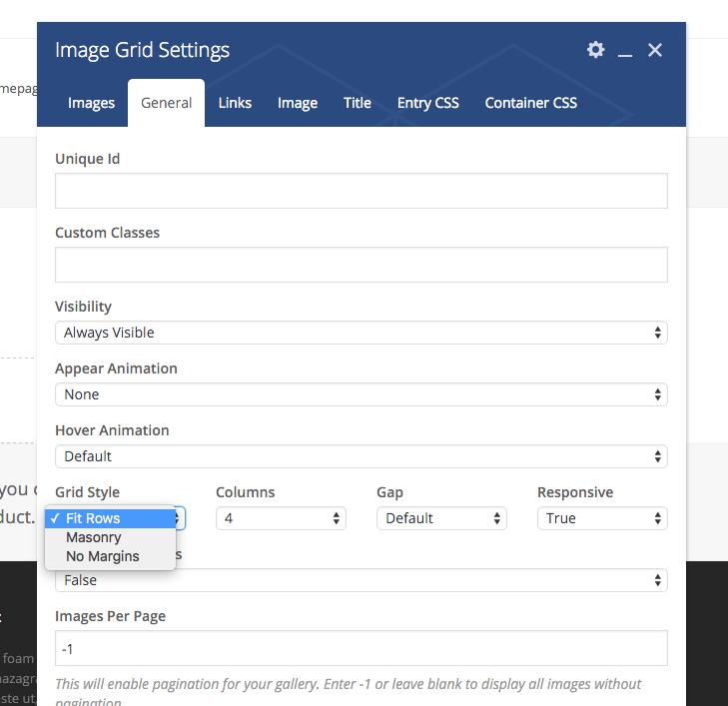Open the Responsive dropdown set to True

click(x=602, y=518)
